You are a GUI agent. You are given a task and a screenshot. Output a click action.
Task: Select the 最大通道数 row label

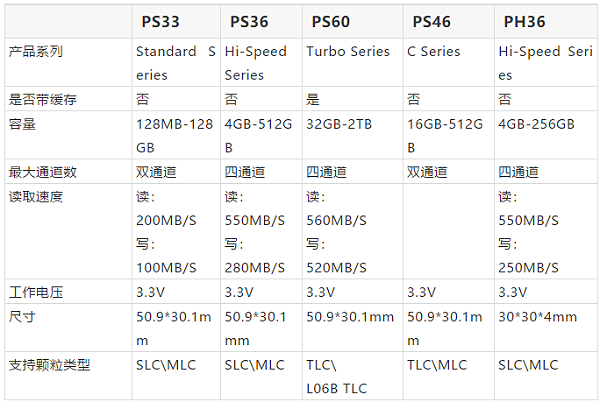42,172
